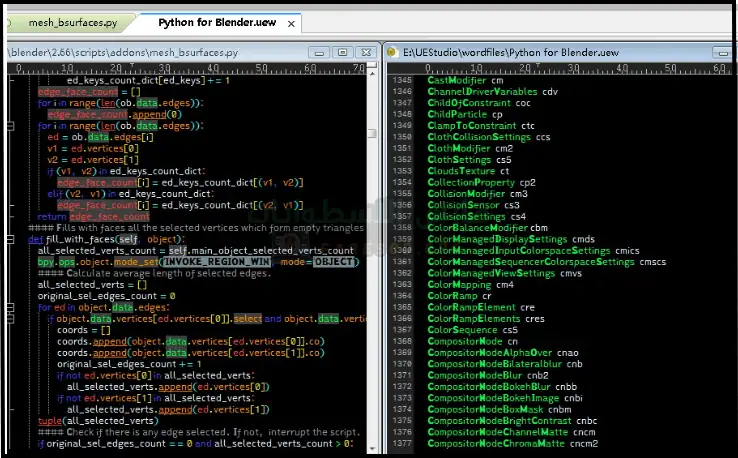Click the highlighted OBJECT mode value
Viewport: 738px width, 458px height.
334,262
